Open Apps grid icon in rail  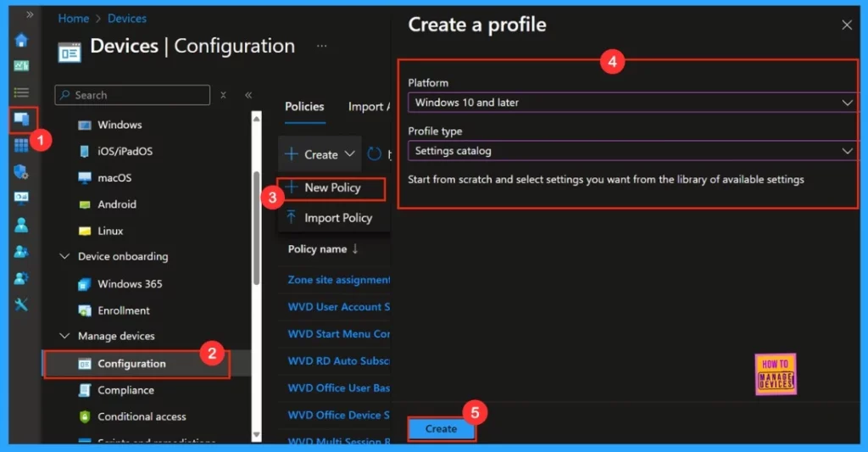point(21,145)
